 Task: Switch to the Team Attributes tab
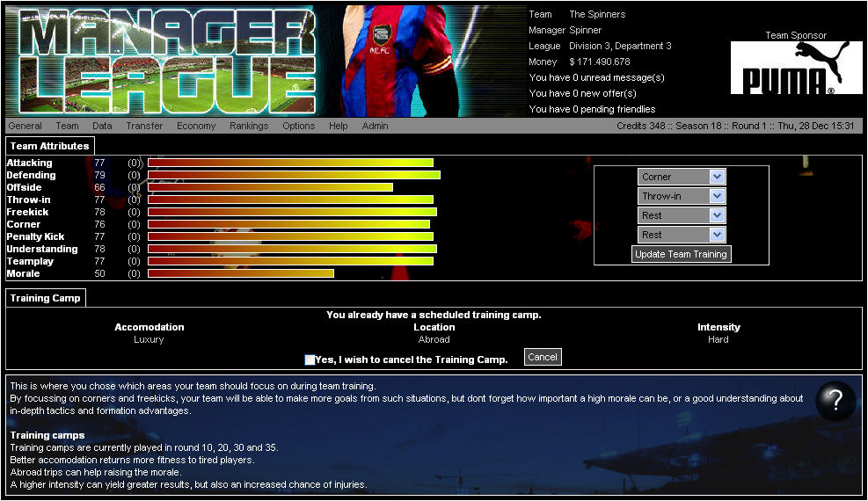pos(49,146)
